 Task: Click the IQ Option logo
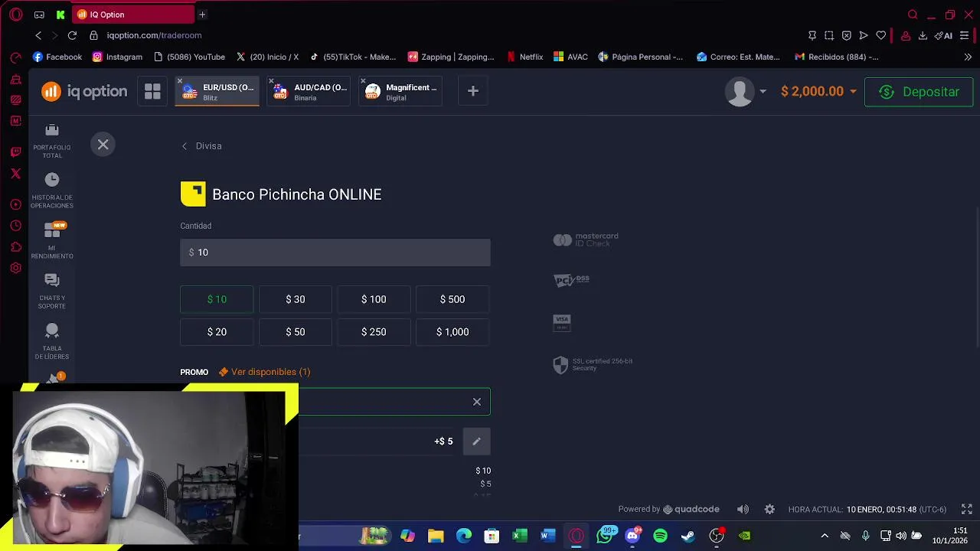(84, 92)
